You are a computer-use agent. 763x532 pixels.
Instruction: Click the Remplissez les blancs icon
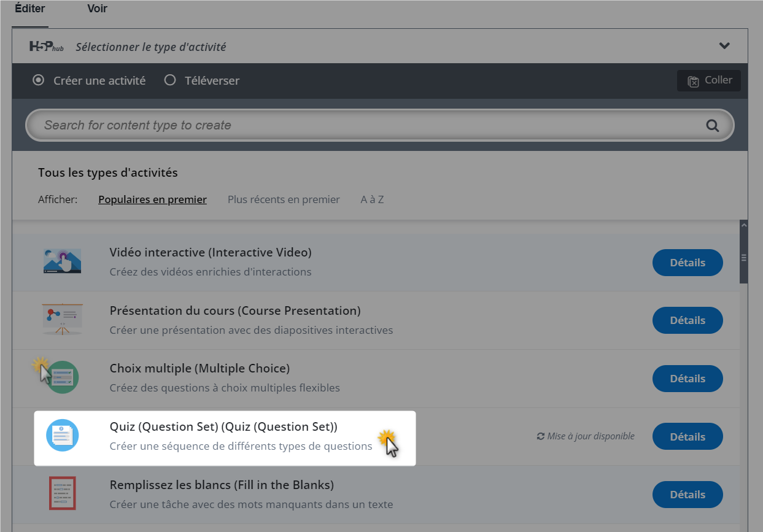(62, 493)
